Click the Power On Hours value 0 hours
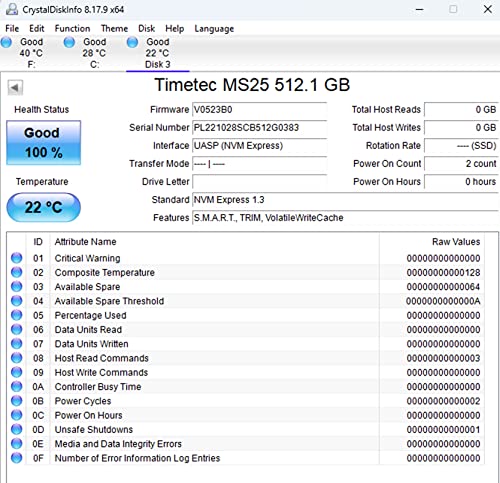500x483 pixels. pos(461,182)
